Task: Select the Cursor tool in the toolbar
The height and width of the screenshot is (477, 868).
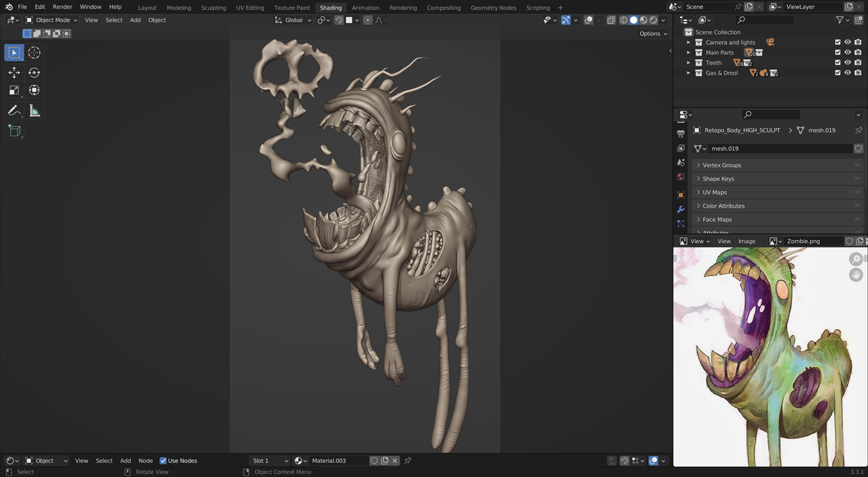Action: click(x=34, y=53)
